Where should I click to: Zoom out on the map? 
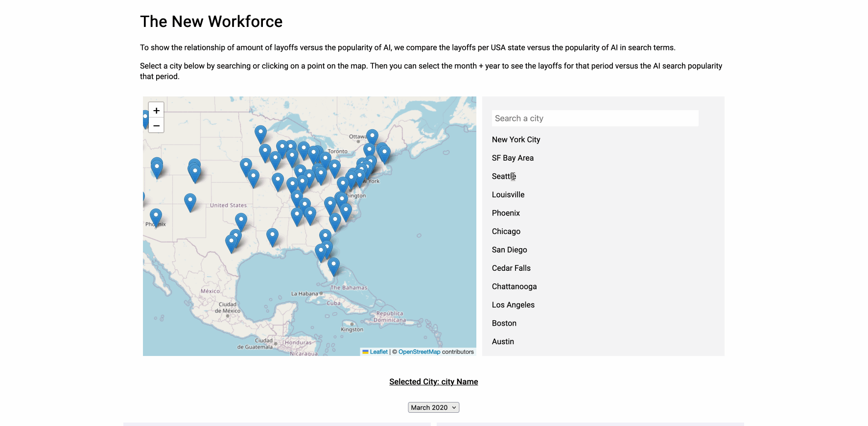pyautogui.click(x=156, y=126)
